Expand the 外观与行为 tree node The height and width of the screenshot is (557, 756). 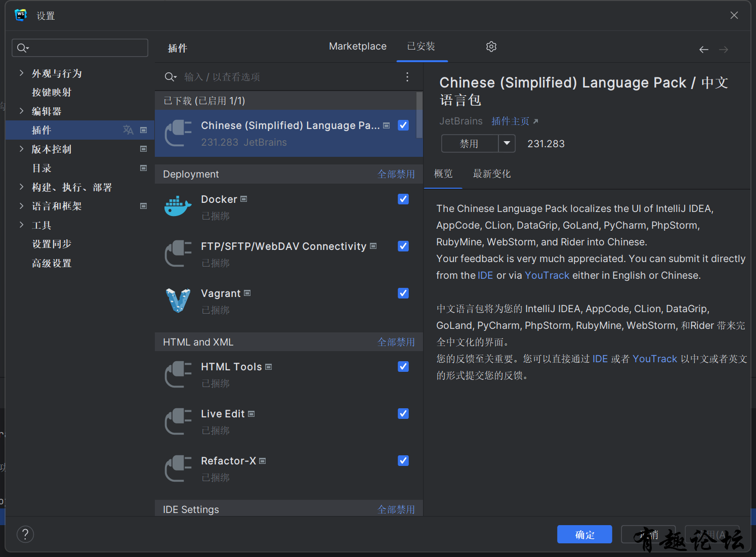point(21,73)
